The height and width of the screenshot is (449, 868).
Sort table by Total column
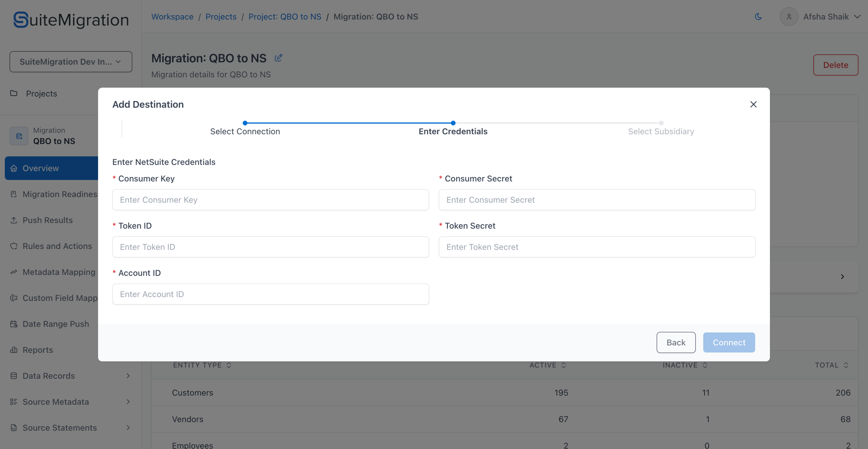(832, 365)
